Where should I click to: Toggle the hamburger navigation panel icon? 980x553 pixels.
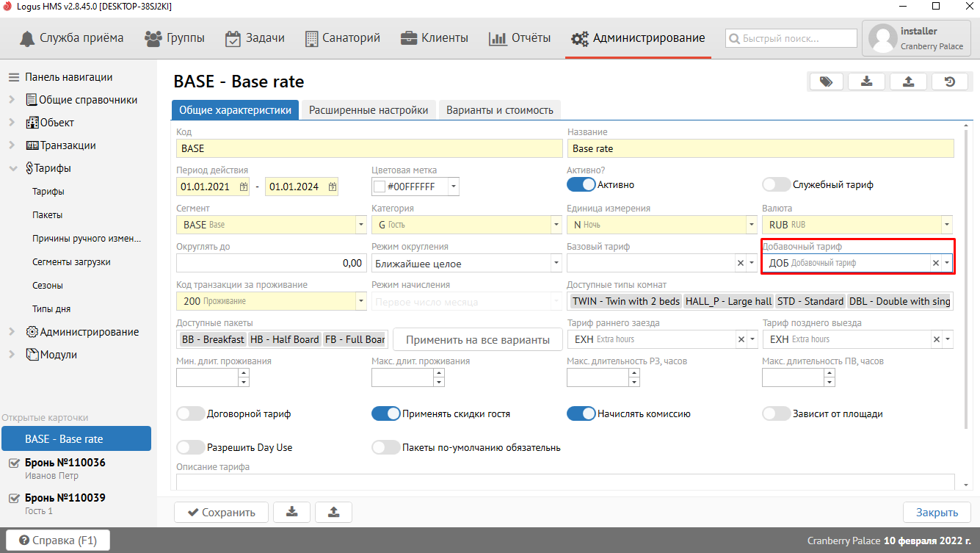[x=13, y=77]
